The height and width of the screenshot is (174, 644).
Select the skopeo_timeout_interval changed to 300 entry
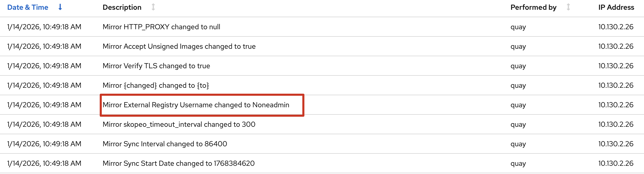point(179,124)
